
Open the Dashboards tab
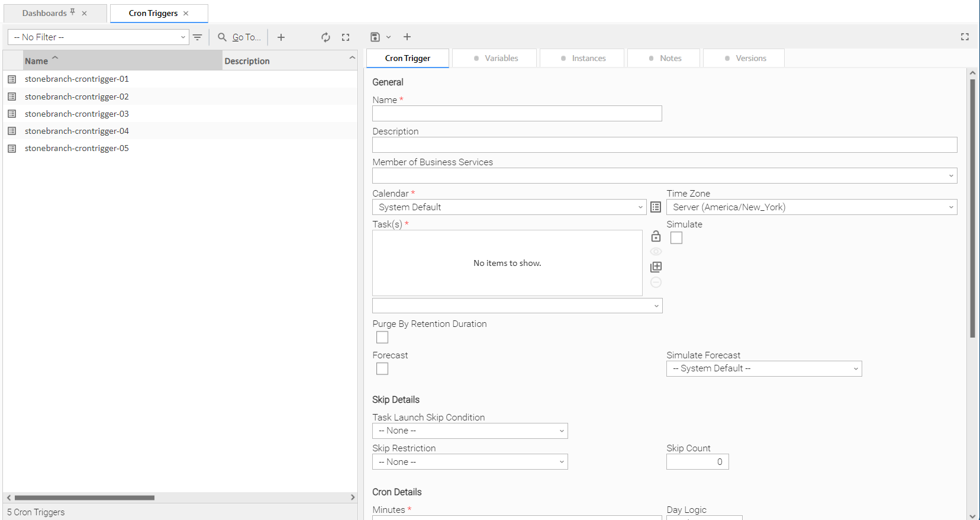pyautogui.click(x=45, y=13)
